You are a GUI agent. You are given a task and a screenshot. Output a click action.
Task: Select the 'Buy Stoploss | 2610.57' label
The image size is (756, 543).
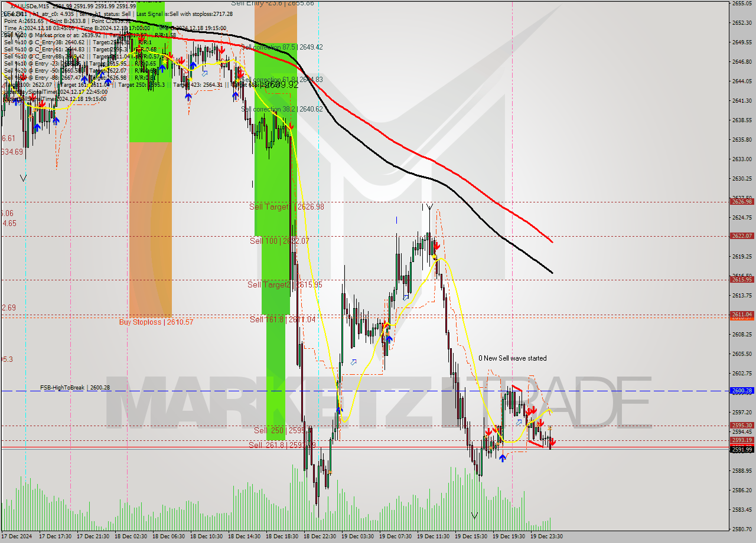point(156,322)
